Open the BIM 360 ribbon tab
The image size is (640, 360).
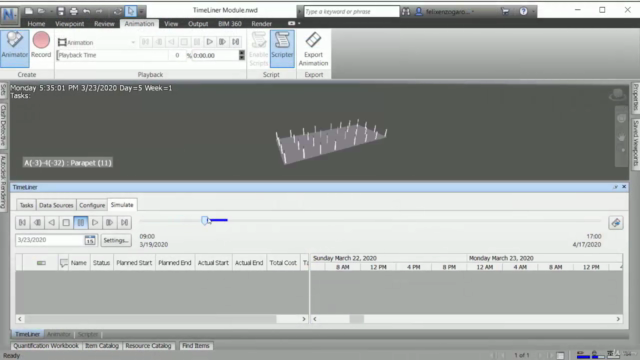tap(230, 24)
